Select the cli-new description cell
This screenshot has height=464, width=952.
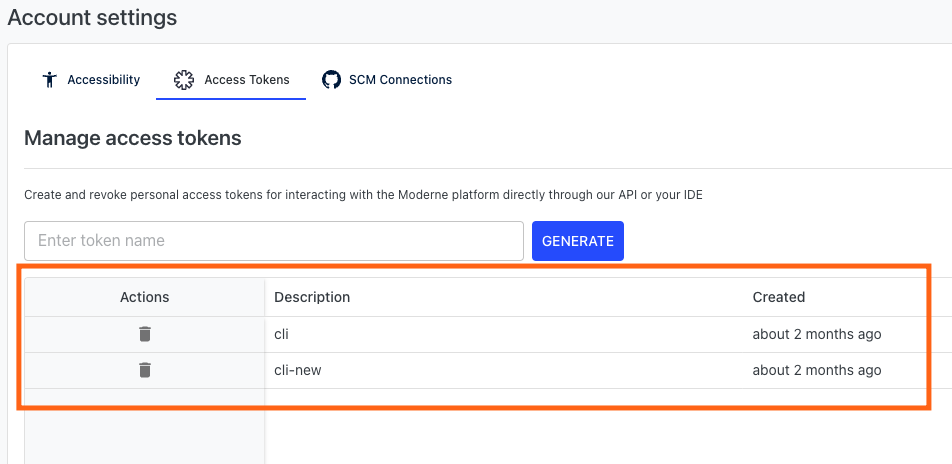298,370
